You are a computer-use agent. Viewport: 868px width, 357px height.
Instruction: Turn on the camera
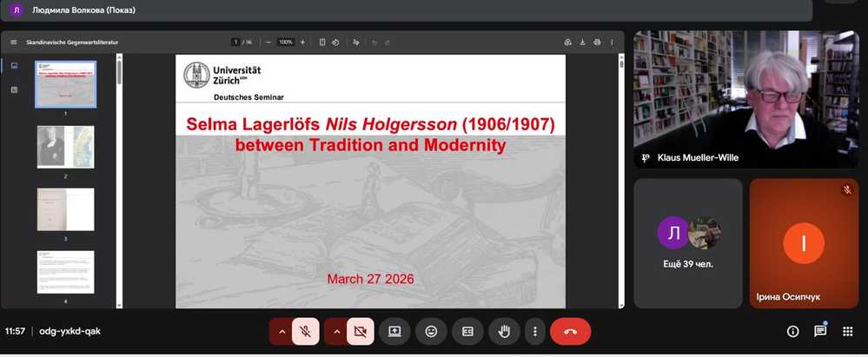pos(360,331)
